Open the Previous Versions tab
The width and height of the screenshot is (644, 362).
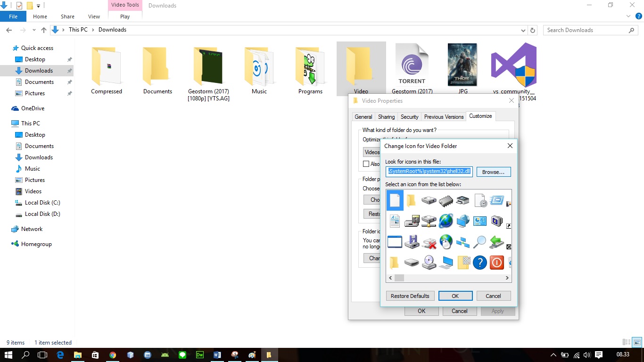click(444, 117)
